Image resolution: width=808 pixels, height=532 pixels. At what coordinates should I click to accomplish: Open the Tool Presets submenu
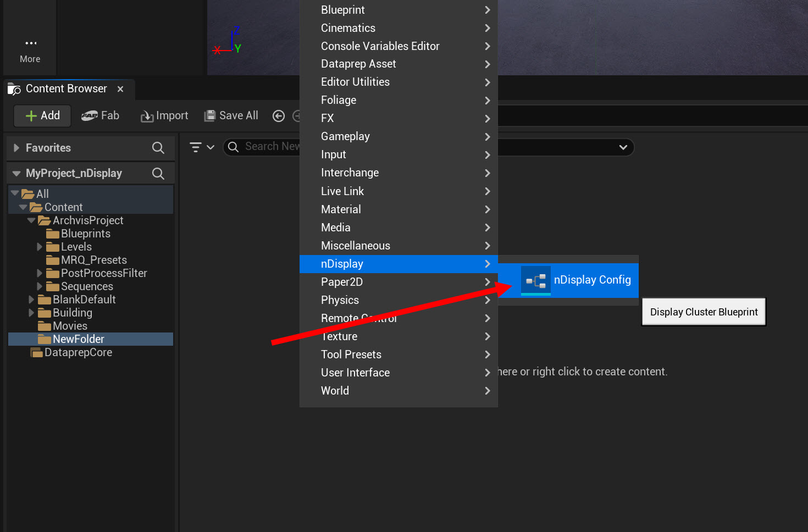point(399,354)
